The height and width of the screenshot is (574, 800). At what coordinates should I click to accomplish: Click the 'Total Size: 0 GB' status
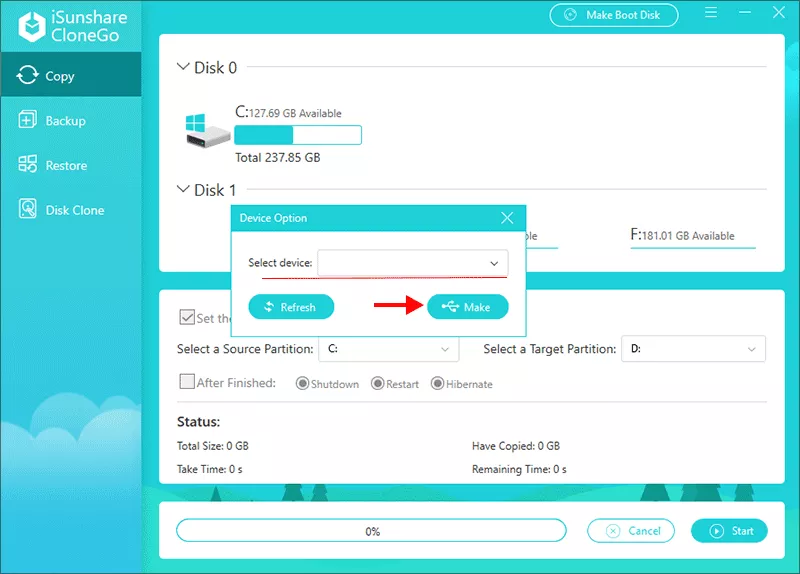click(213, 446)
